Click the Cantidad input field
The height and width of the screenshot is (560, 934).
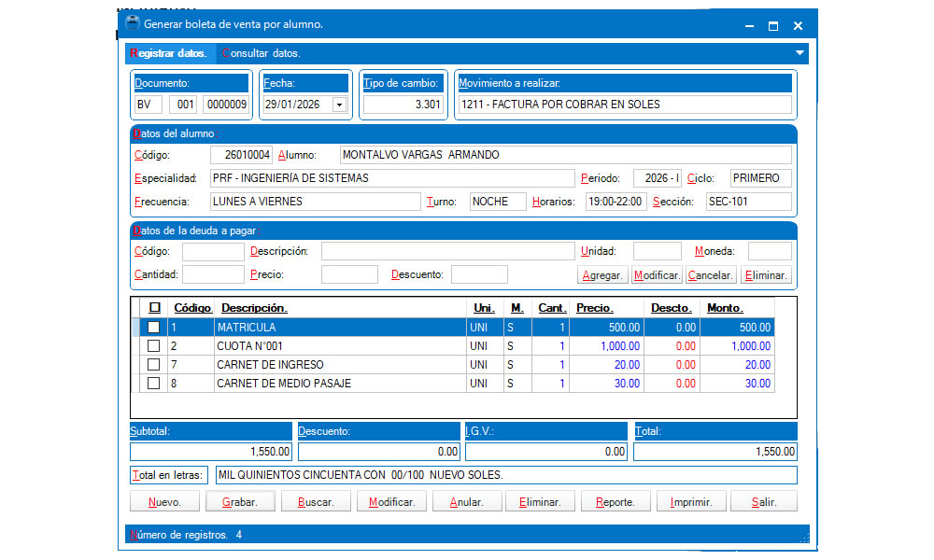click(x=213, y=274)
